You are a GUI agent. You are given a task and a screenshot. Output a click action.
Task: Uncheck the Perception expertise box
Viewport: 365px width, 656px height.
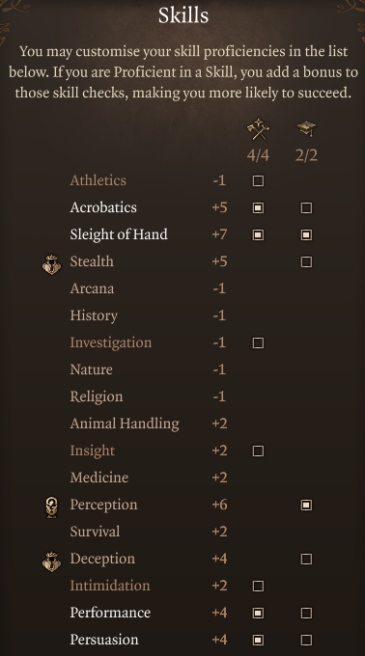pyautogui.click(x=306, y=505)
